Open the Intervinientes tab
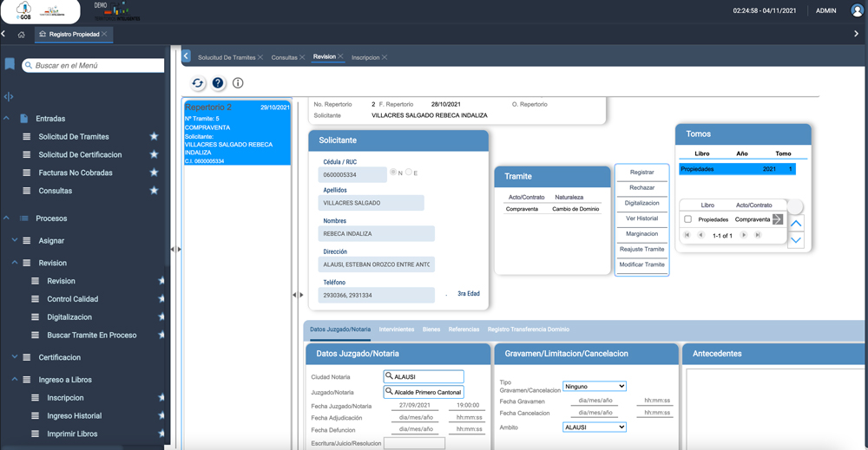 [x=396, y=329]
